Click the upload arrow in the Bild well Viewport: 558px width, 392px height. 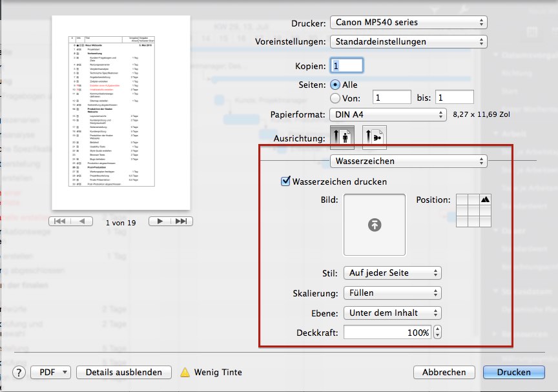coord(373,225)
